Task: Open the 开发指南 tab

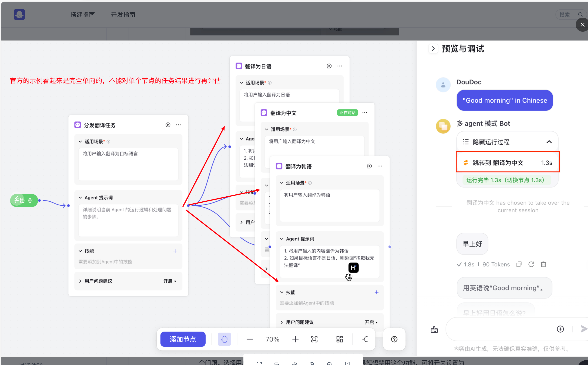Action: click(123, 15)
